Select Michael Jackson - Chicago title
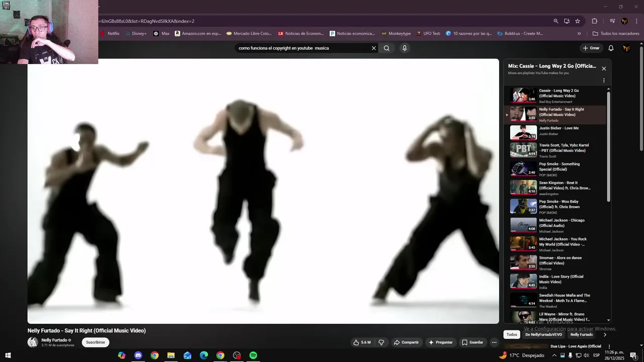Screen dimensions: 644x362 pyautogui.click(x=562, y=223)
